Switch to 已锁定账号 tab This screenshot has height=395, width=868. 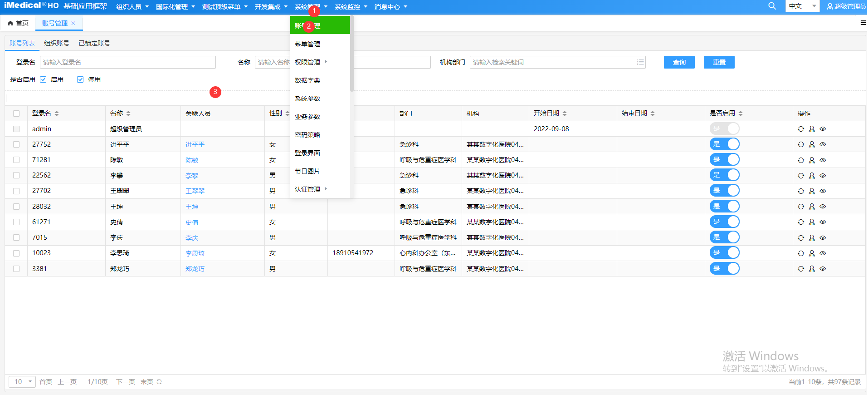94,43
